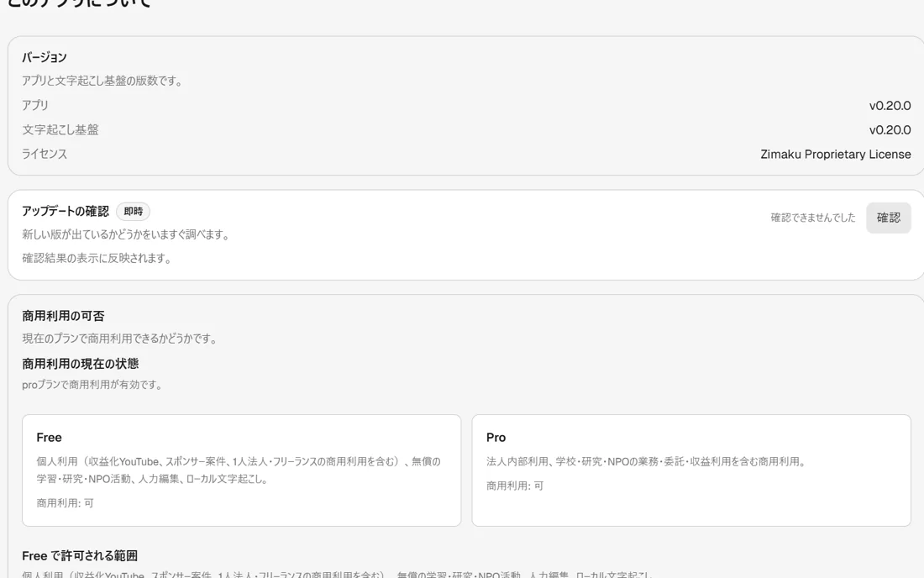Image resolution: width=924 pixels, height=578 pixels.
Task: Click the アプリ row label
Action: [x=34, y=106]
